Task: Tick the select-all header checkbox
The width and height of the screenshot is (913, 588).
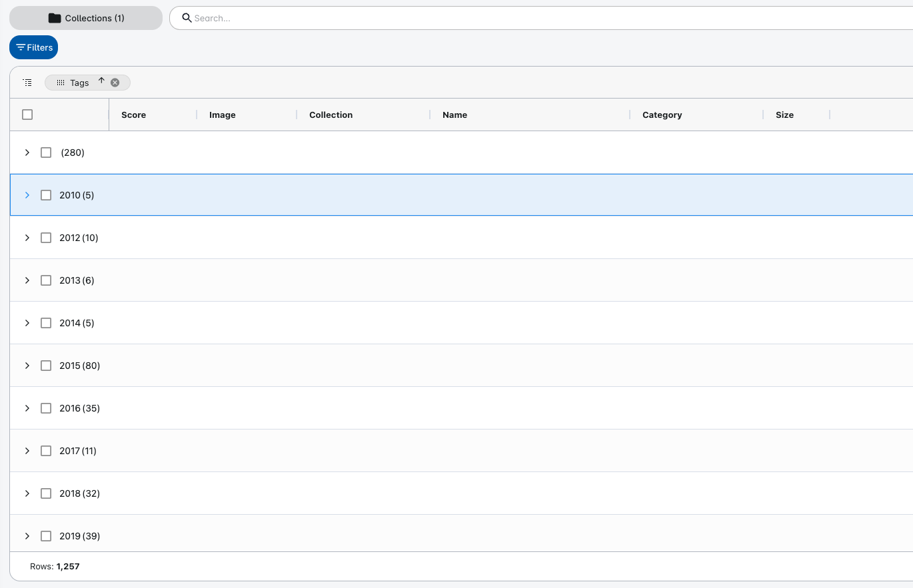Action: [x=27, y=115]
